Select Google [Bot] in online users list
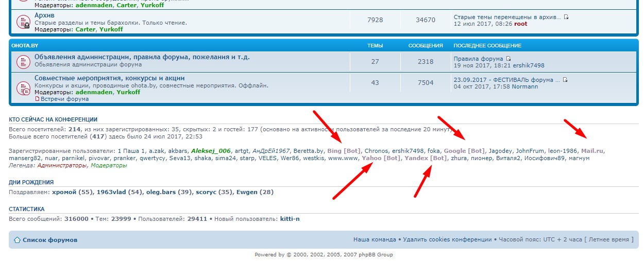 coord(464,151)
